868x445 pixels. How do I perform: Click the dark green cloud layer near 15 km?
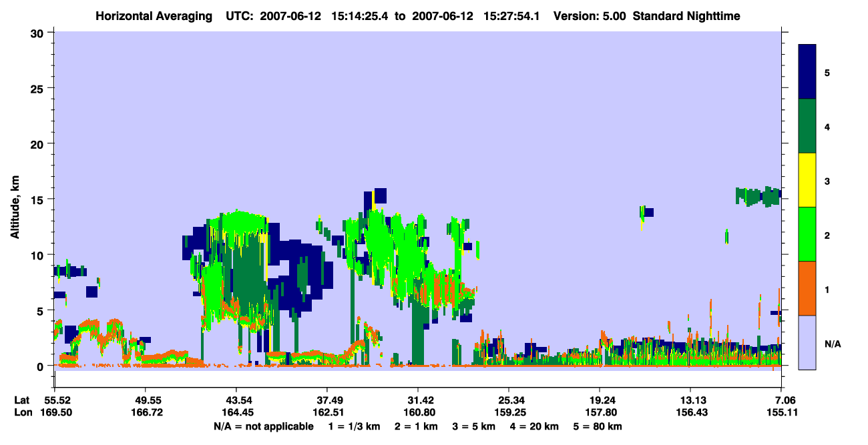click(757, 196)
